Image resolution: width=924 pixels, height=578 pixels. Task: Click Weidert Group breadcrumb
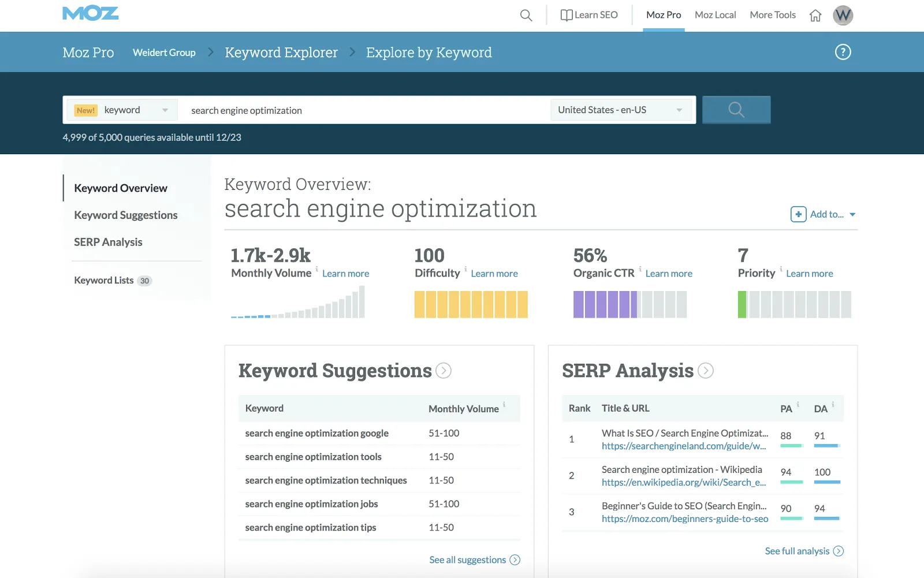click(x=164, y=53)
